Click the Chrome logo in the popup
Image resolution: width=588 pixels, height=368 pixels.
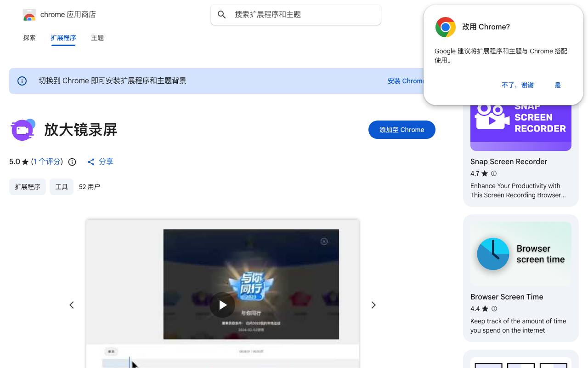point(446,28)
